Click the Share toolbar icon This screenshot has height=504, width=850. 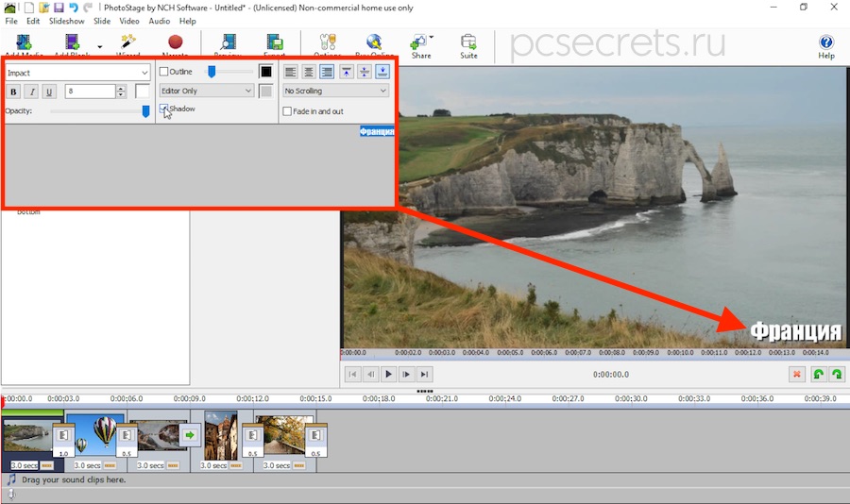[419, 42]
